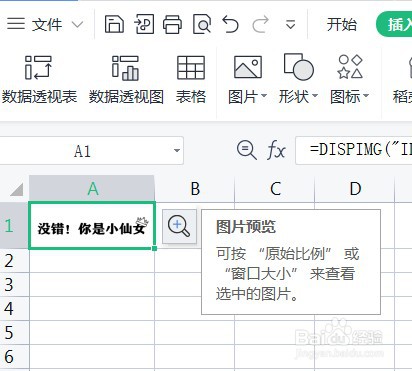This screenshot has width=412, height=371.
Task: Expand quick access toolbar customize arrow
Action: (x=291, y=24)
